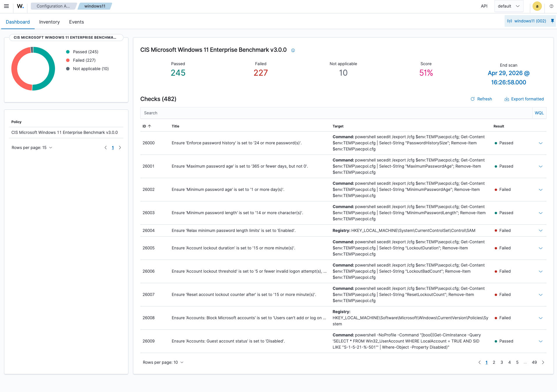The height and width of the screenshot is (392, 557).
Task: Click the Failed count 227
Action: [261, 73]
